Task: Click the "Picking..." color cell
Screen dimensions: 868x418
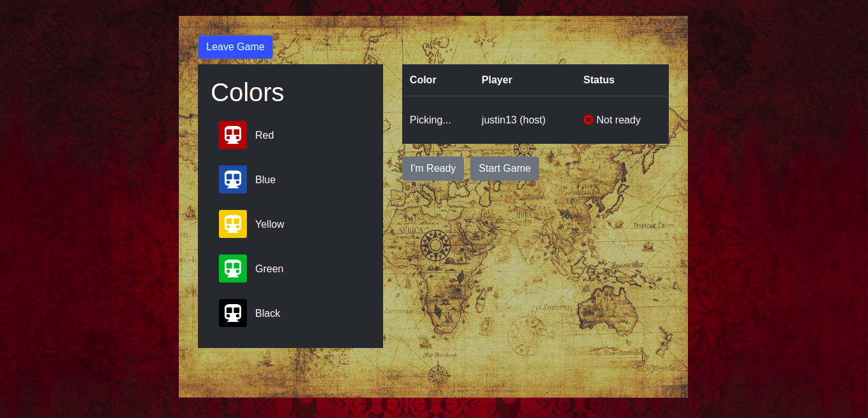Action: pyautogui.click(x=430, y=120)
